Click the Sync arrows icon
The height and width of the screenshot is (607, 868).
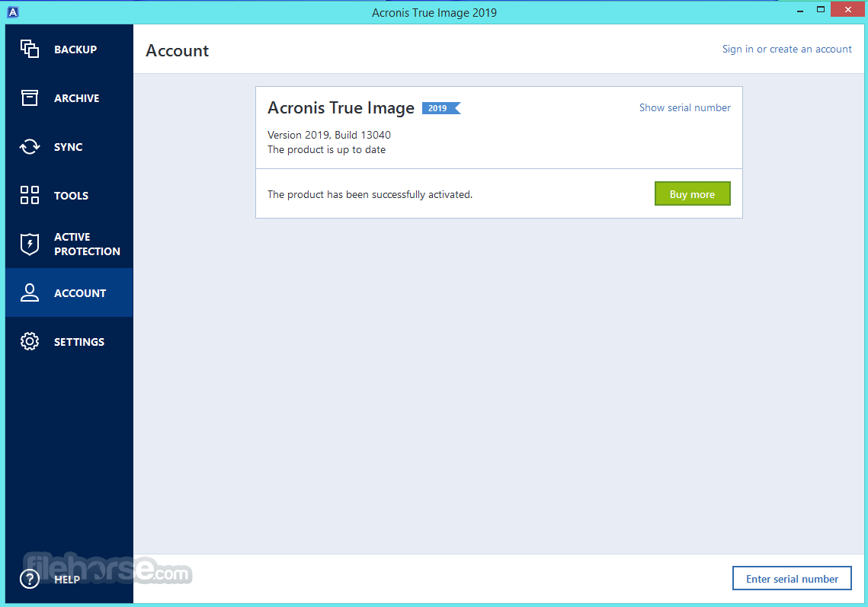[x=29, y=147]
